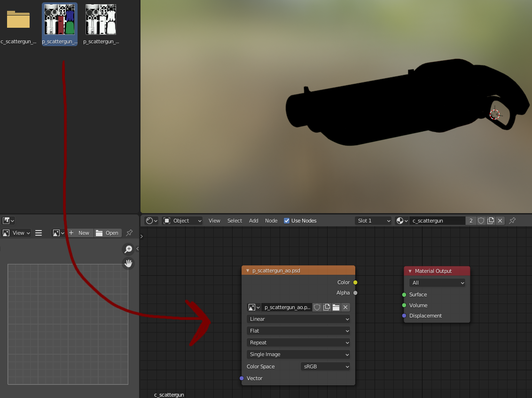The height and width of the screenshot is (398, 532).
Task: Select the colored p_scattergun texture thumbnail
Action: tap(60, 19)
